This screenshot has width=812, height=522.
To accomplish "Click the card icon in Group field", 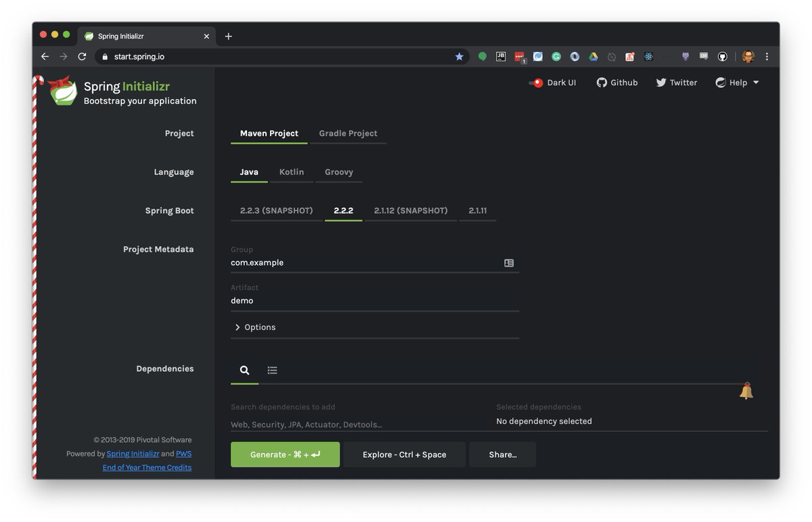I will tap(509, 263).
